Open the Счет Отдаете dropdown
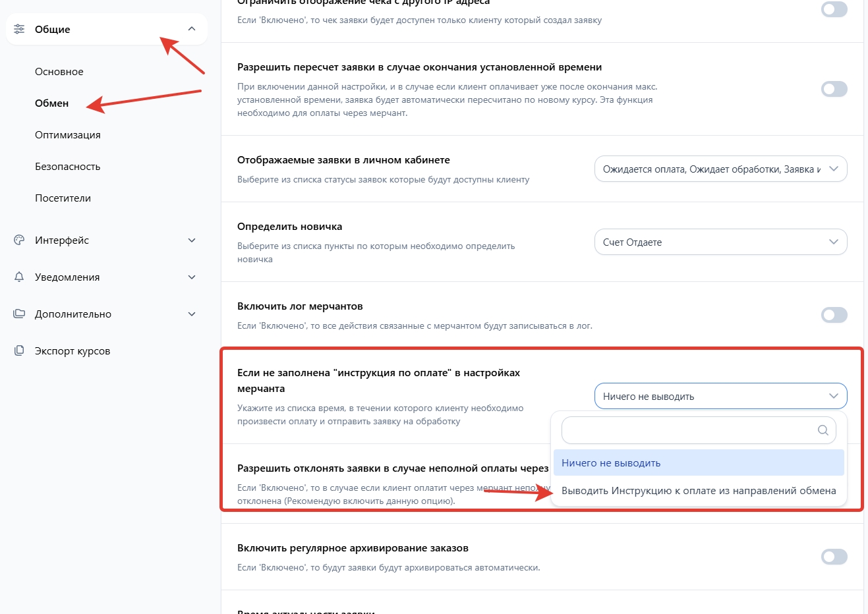 [720, 242]
